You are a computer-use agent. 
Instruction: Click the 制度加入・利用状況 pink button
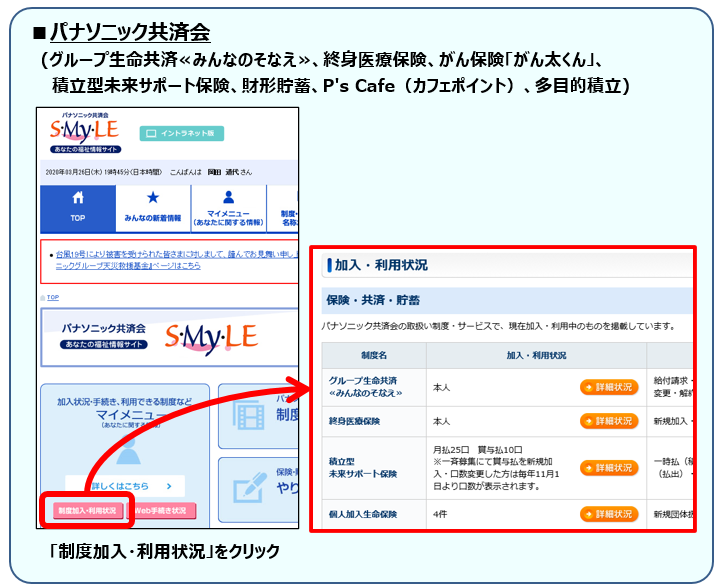tap(88, 511)
